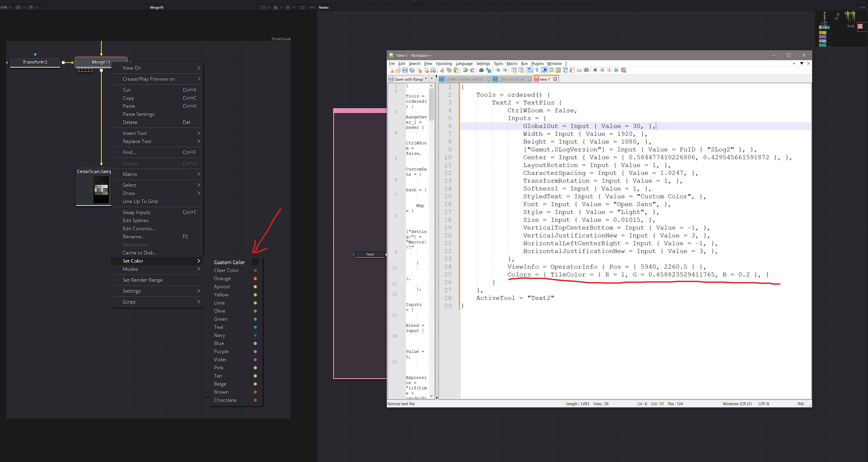Click the Start Recording macro red dot
The height and width of the screenshot is (462, 868).
pos(595,70)
